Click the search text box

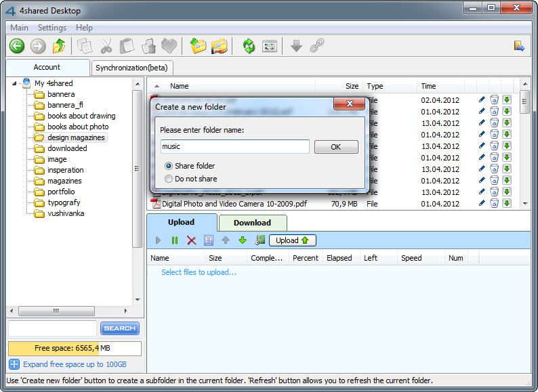[x=52, y=328]
